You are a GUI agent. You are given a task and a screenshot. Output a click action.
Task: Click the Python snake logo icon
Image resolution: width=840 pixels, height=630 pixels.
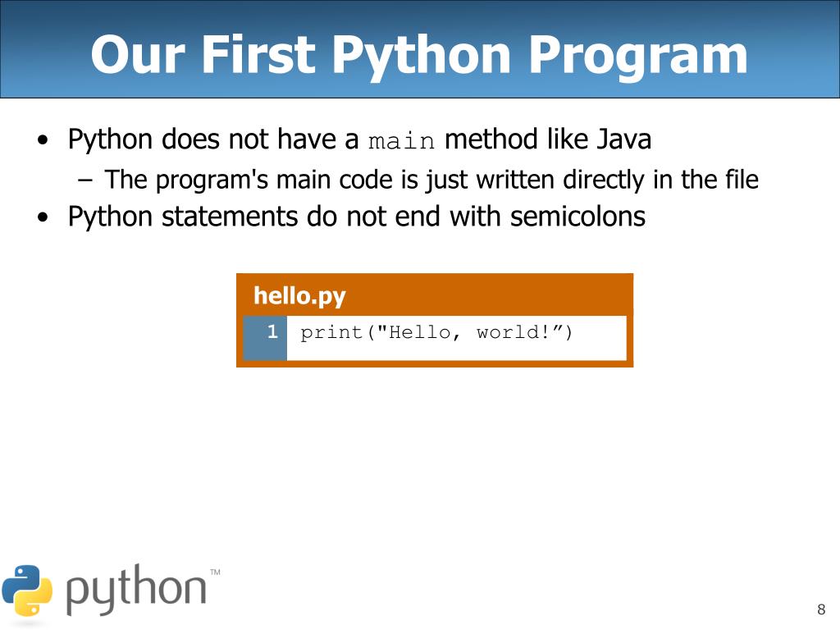(x=27, y=590)
